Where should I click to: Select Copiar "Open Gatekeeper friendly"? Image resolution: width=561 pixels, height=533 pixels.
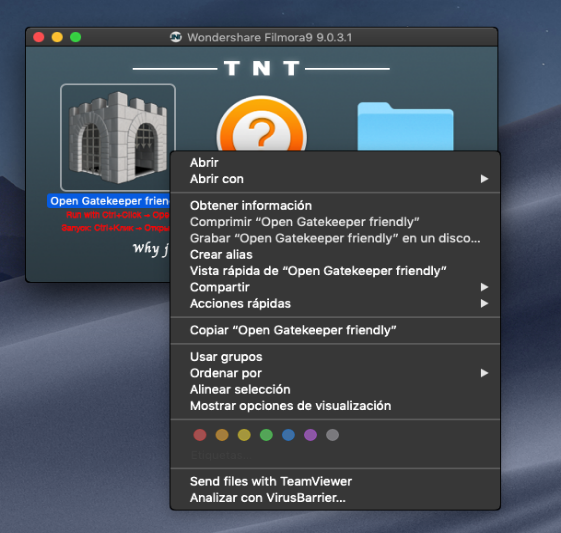pos(335,330)
